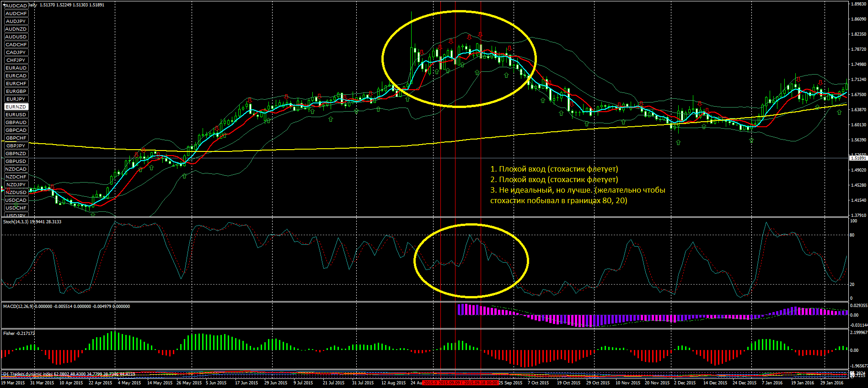Viewport: 868px width, 388px height.
Task: Click the 1.60130 price scale value
Action: pos(858,124)
